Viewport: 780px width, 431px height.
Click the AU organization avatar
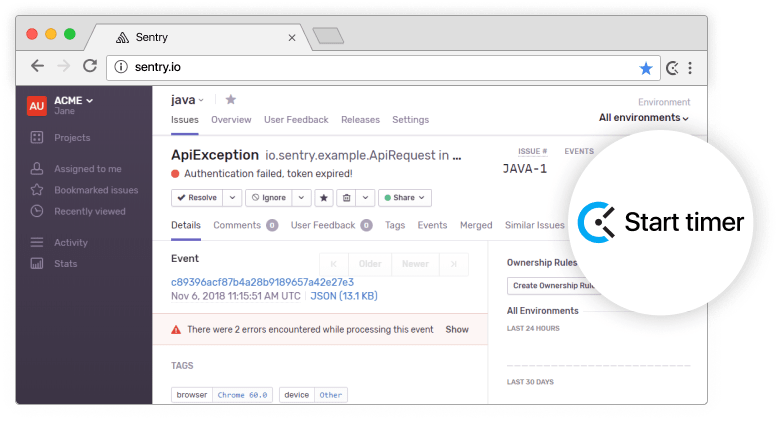(37, 106)
